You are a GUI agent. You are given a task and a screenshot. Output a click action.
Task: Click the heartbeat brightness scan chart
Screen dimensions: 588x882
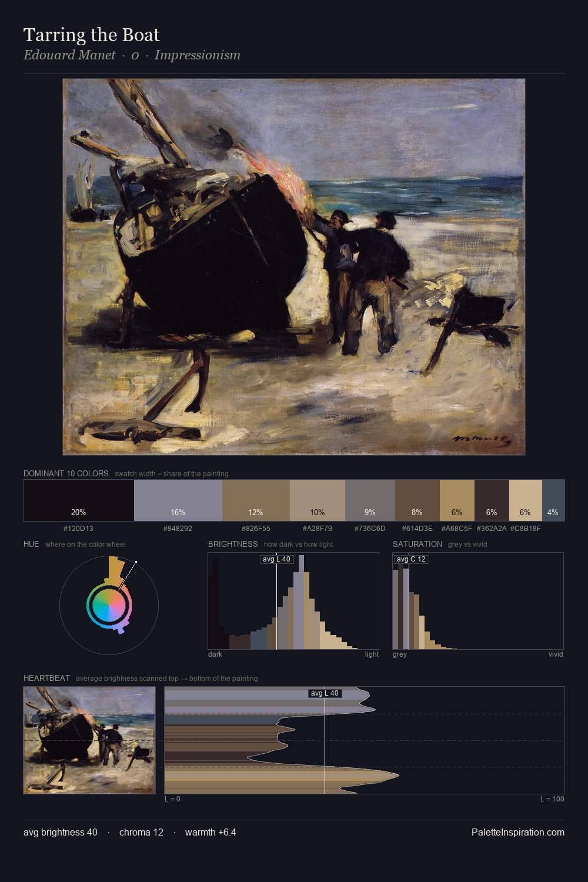click(x=365, y=740)
